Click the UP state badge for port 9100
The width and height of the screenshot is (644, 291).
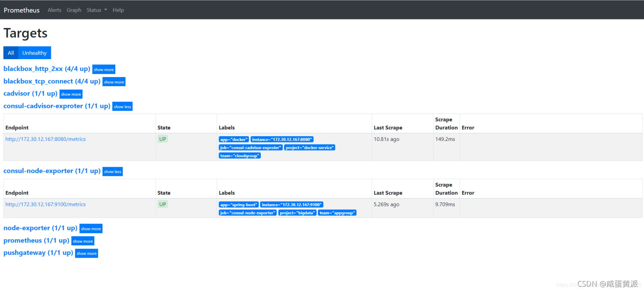[x=163, y=204]
